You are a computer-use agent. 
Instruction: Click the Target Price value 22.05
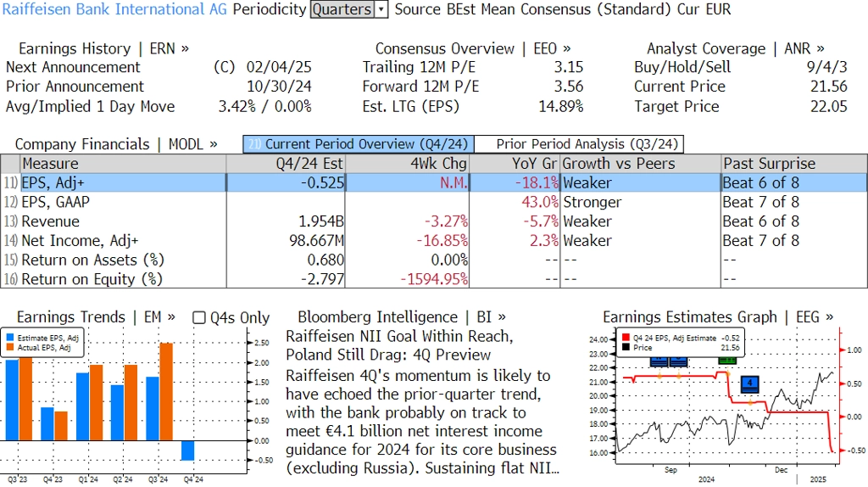pyautogui.click(x=829, y=106)
